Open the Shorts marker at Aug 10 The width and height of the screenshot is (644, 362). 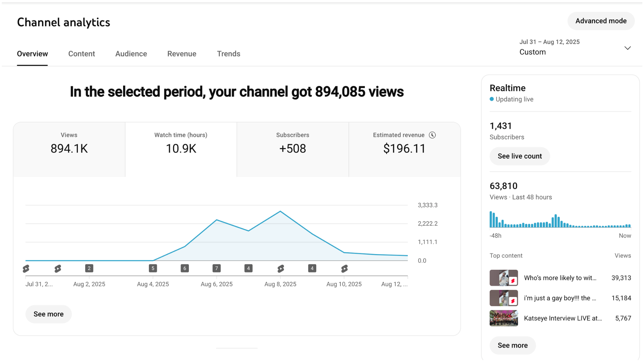tap(344, 268)
